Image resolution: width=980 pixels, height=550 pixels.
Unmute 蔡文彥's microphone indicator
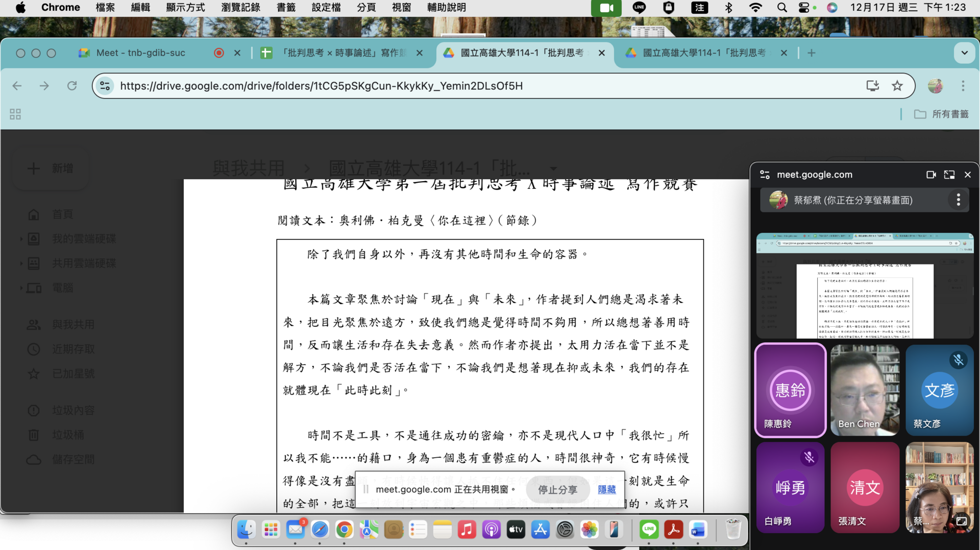pos(958,360)
